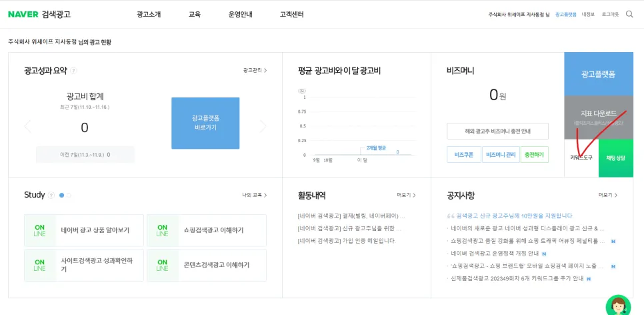The width and height of the screenshot is (644, 315).
Task: Open 광고소개 menu
Action: click(x=149, y=15)
